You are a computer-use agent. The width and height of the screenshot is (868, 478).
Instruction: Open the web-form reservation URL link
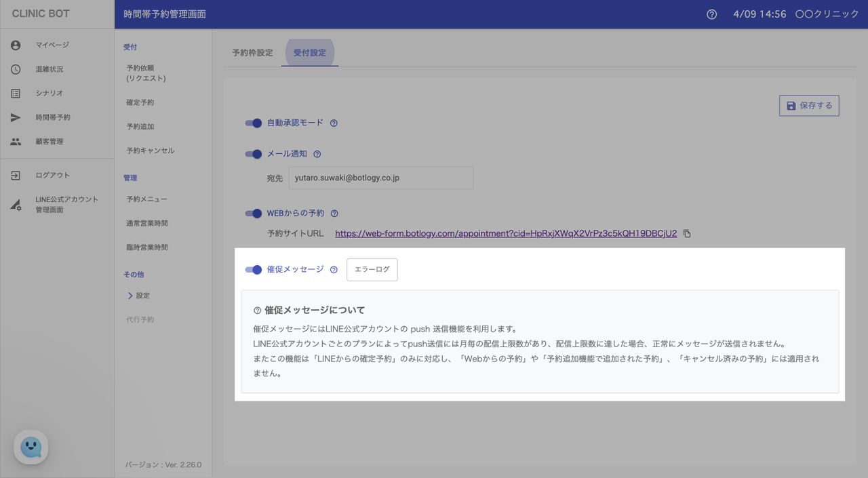tap(506, 233)
